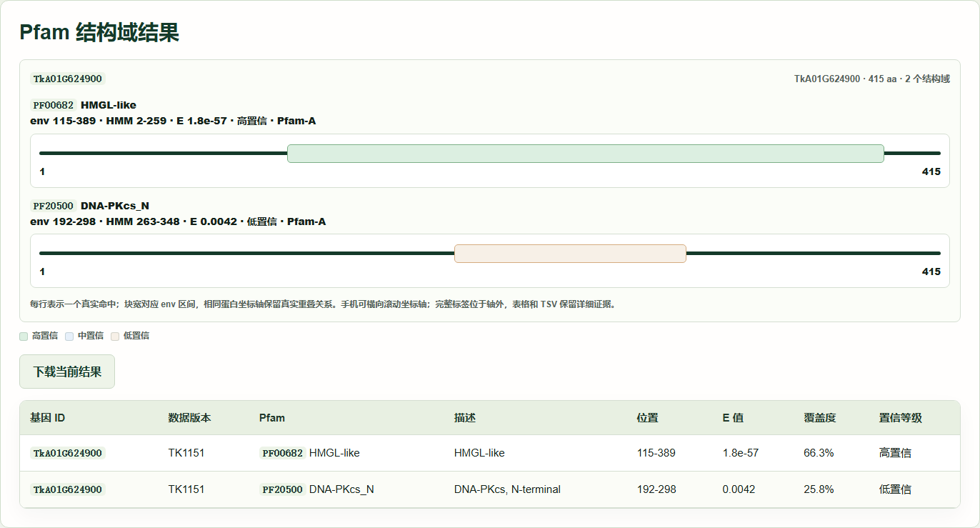
Task: Click the PF00682 tag above the green track
Action: (54, 106)
